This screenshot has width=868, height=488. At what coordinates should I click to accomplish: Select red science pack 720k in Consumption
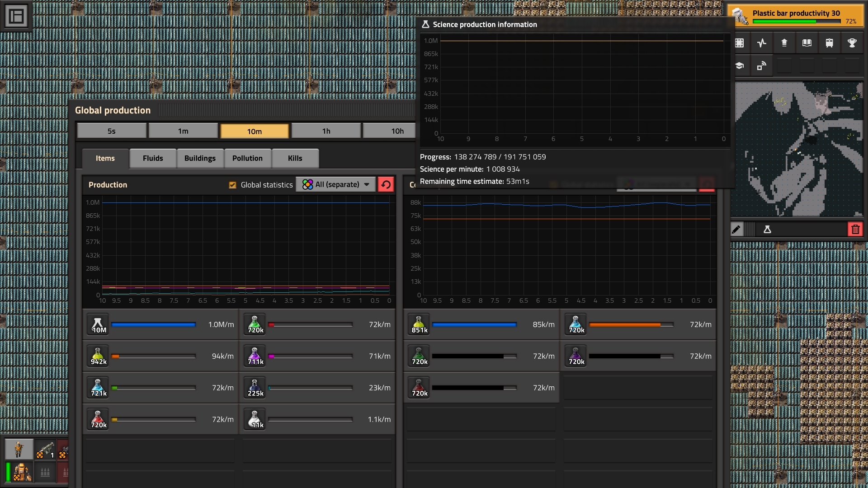click(419, 388)
